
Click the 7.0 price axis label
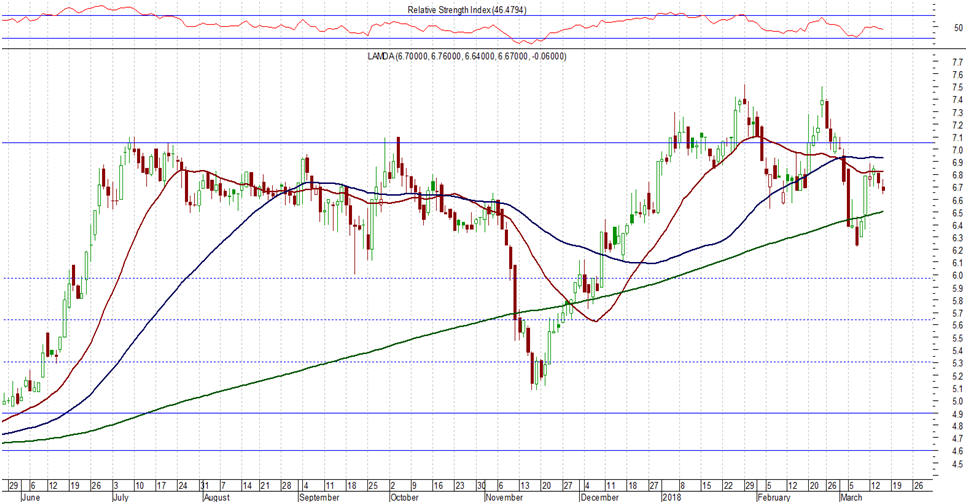pyautogui.click(x=958, y=150)
